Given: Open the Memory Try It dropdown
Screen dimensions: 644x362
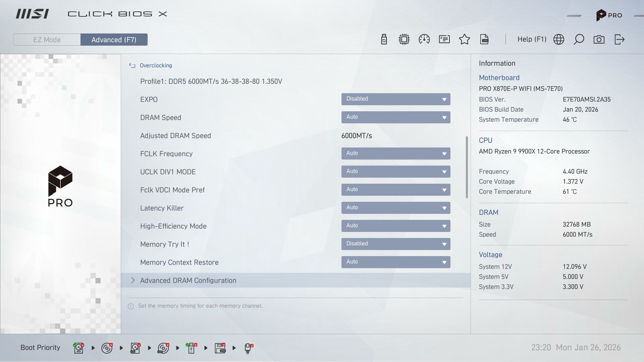Looking at the screenshot, I should click(x=396, y=244).
